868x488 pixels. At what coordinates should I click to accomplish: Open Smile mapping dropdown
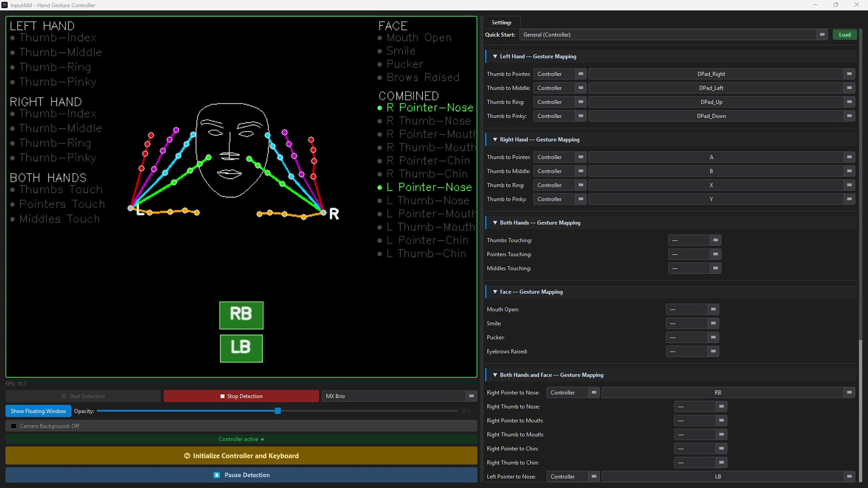[692, 324]
